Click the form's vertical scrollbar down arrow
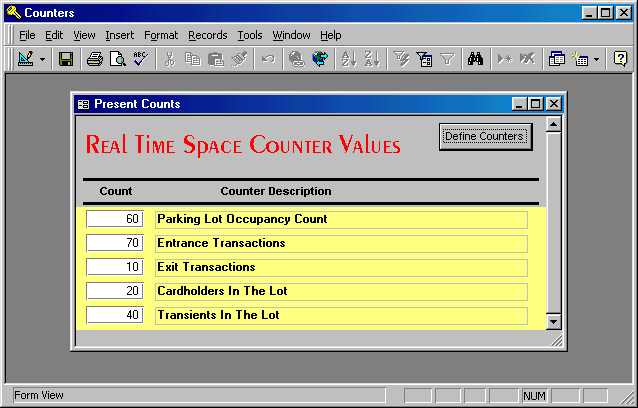Screen dimensions: 638x408 pos(554,321)
